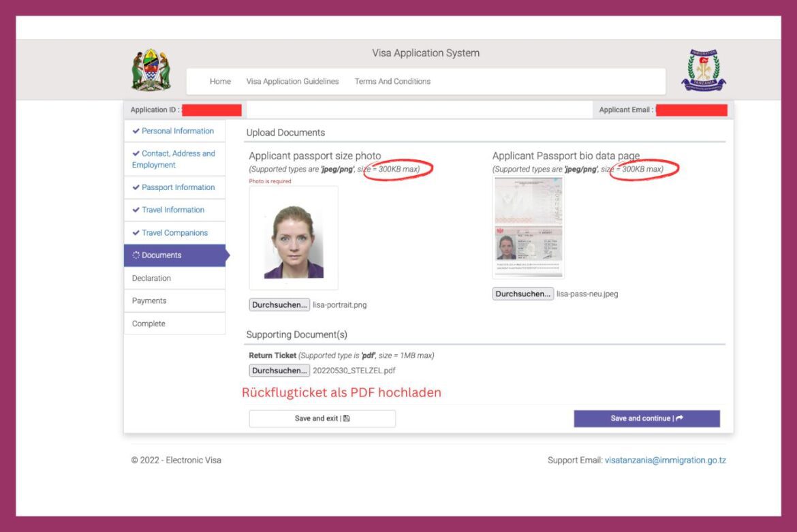Click the Tanzania coat of arms logo
The height and width of the screenshot is (532, 797).
click(151, 69)
